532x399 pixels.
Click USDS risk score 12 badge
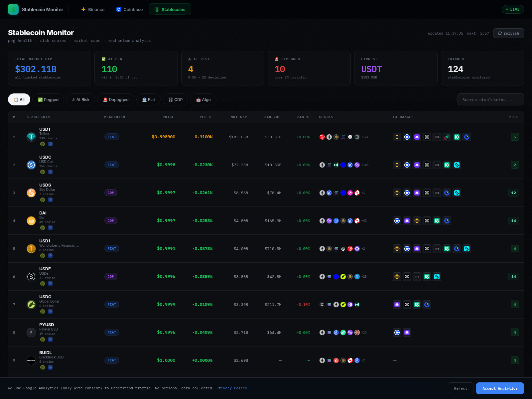pos(513,193)
